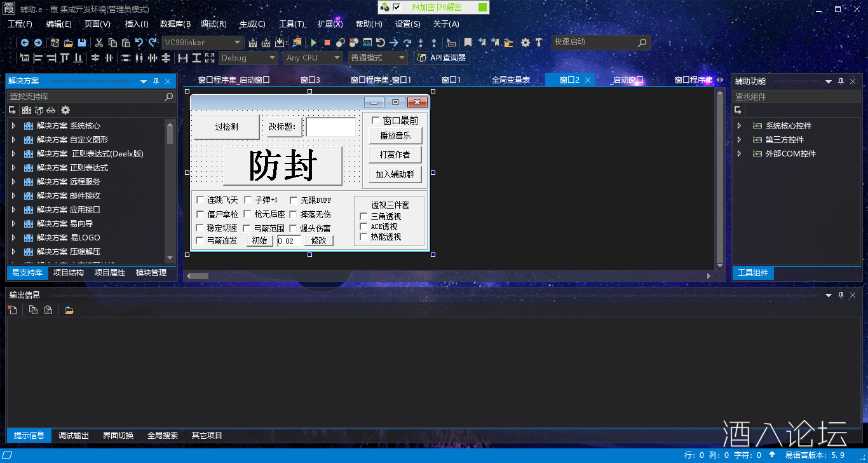
Task: Click the gear icon in solution panel
Action: [65, 110]
